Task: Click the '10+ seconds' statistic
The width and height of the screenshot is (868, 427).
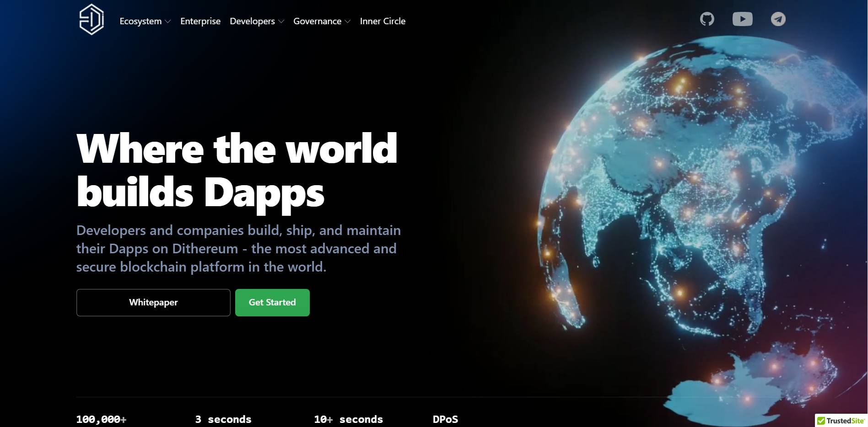Action: point(348,419)
